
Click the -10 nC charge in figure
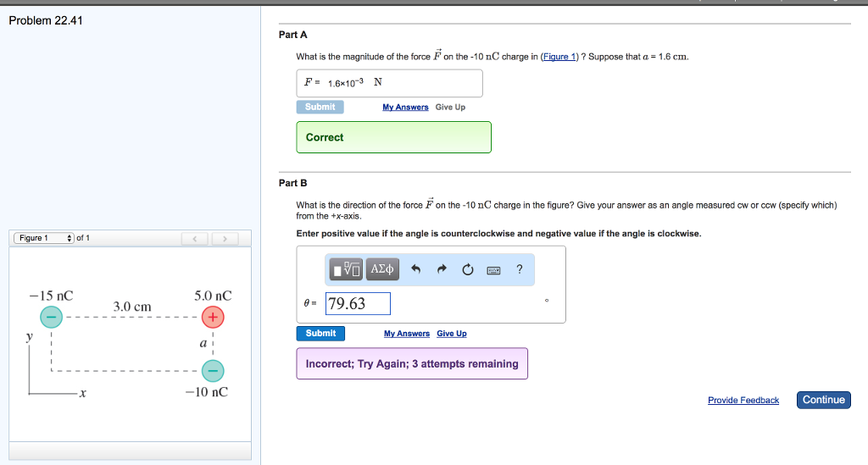[213, 370]
